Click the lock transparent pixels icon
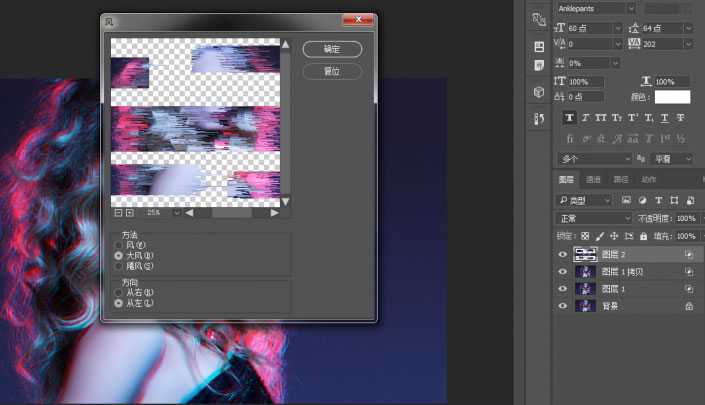705x405 pixels. pyautogui.click(x=585, y=236)
